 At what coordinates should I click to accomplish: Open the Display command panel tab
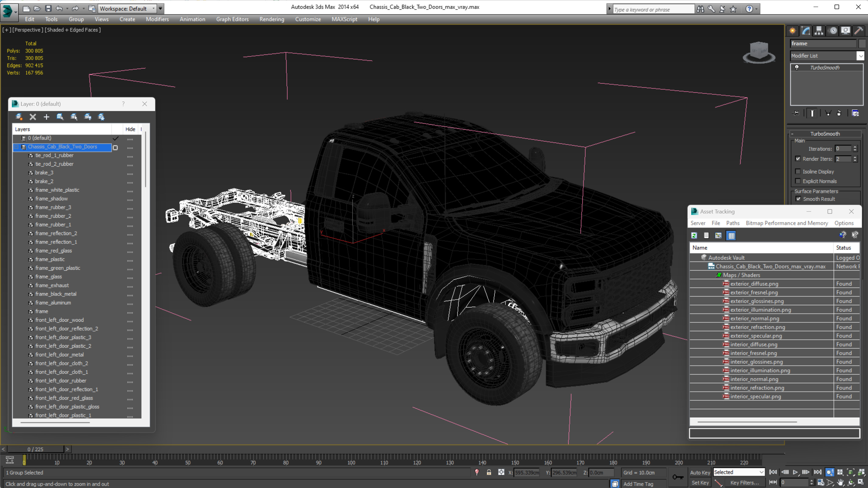pyautogui.click(x=845, y=31)
